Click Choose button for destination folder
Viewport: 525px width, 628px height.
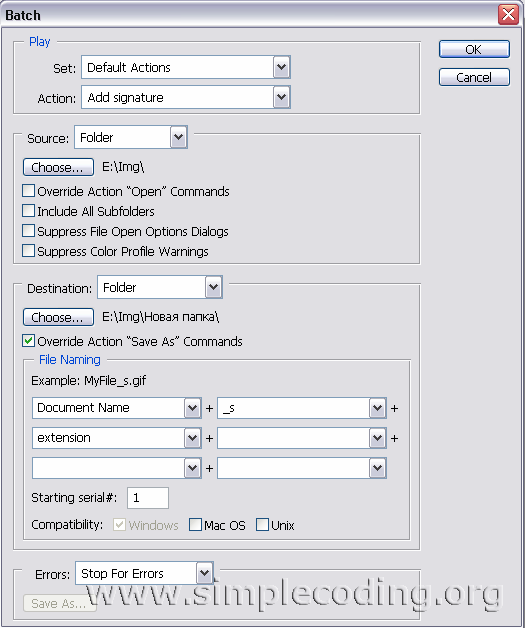pyautogui.click(x=58, y=317)
